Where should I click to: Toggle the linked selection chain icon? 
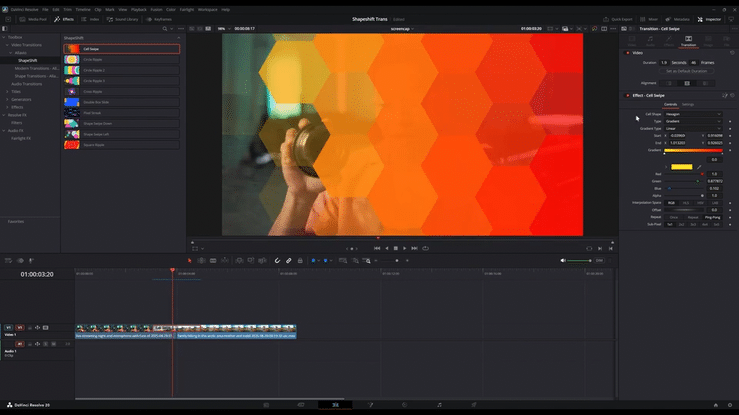point(288,260)
